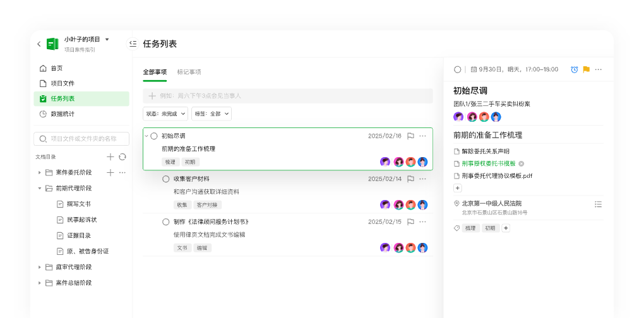Collapse the sidebar with the toggle icon
The height and width of the screenshot is (318, 644).
[133, 44]
